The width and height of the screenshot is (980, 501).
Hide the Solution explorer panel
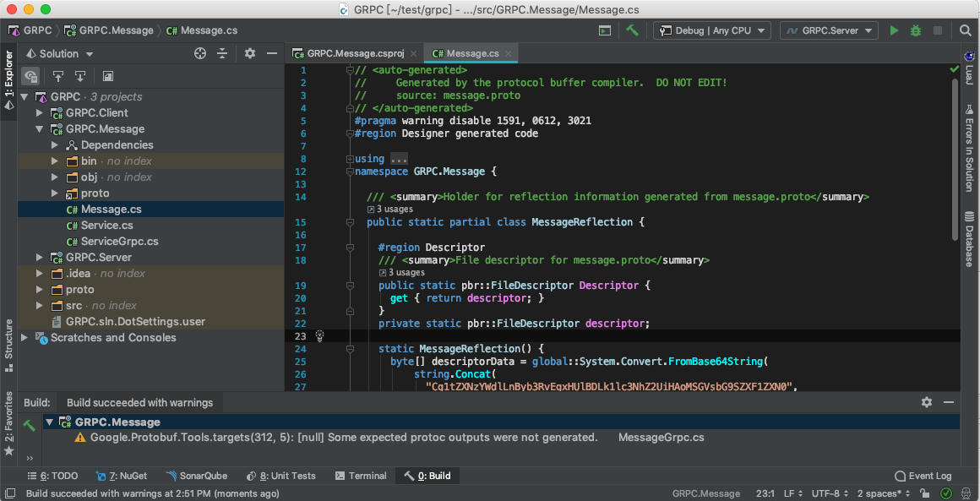[272, 54]
